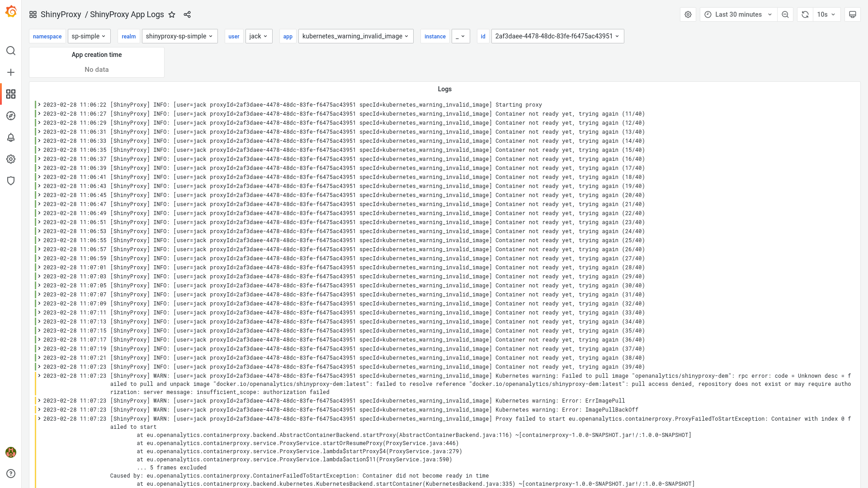The image size is (868, 488).
Task: Expand the Starting proxy log line
Action: click(x=39, y=105)
